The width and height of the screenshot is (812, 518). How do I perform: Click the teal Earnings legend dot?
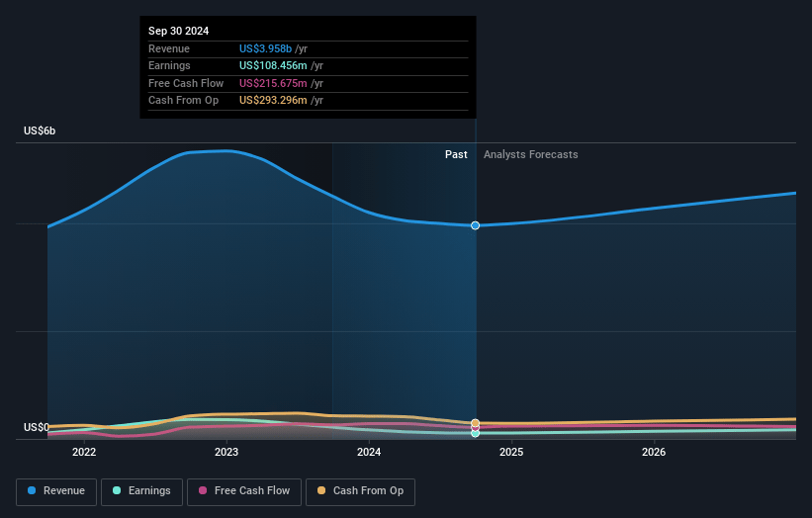(x=117, y=490)
